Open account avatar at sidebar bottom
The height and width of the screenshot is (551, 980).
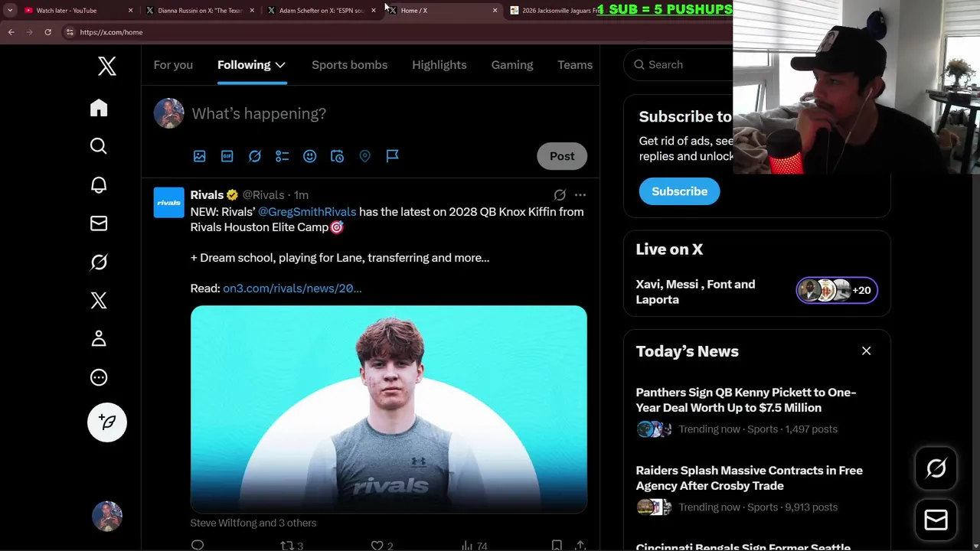tap(107, 517)
